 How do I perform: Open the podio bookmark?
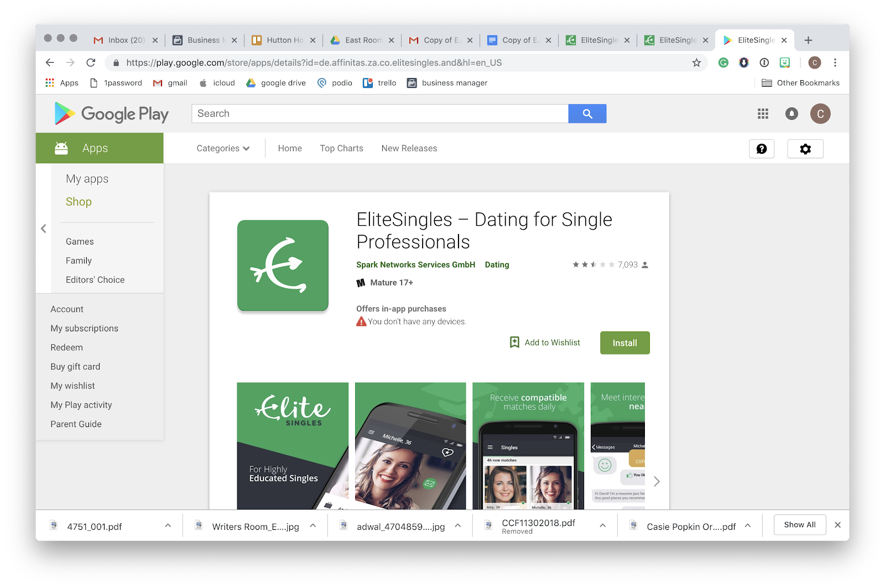[335, 83]
